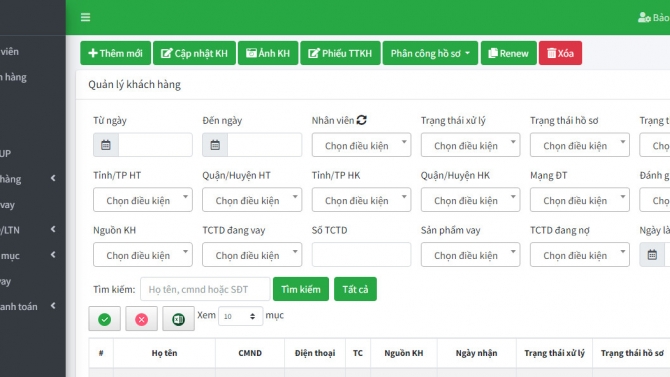
Task: Click the red Xóa delete button
Action: 560,53
